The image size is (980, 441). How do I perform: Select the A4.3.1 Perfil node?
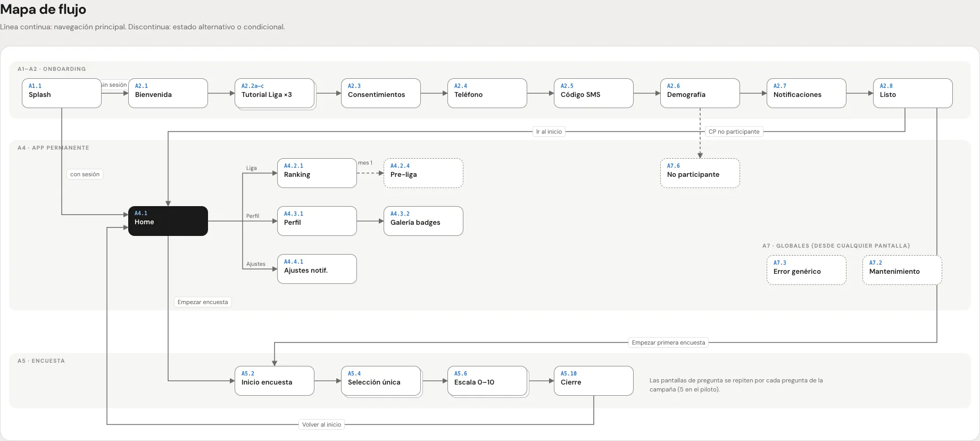coord(317,221)
